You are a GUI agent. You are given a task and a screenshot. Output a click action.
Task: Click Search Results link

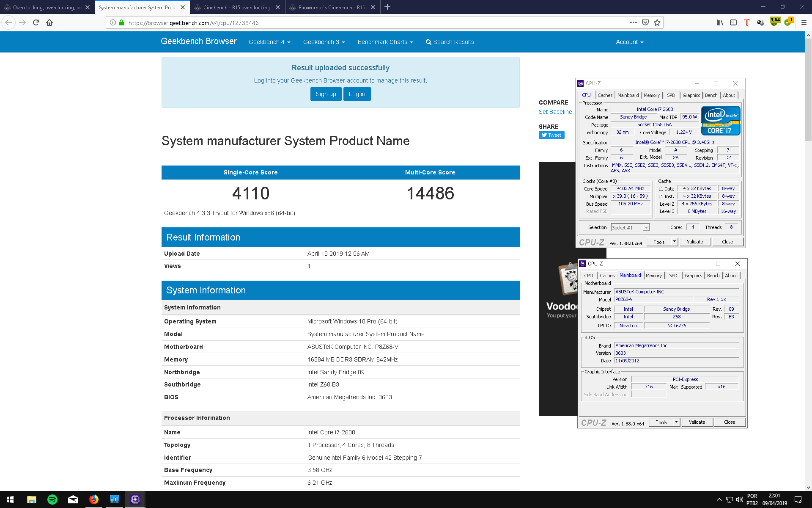(450, 42)
